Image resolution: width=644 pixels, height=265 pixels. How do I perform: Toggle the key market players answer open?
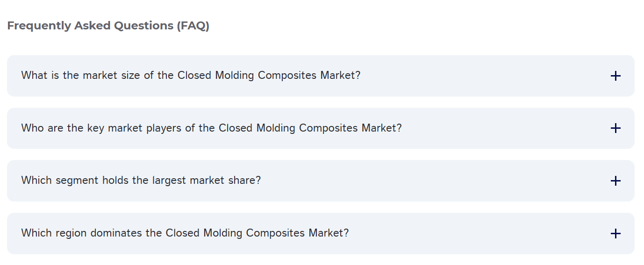pos(615,128)
